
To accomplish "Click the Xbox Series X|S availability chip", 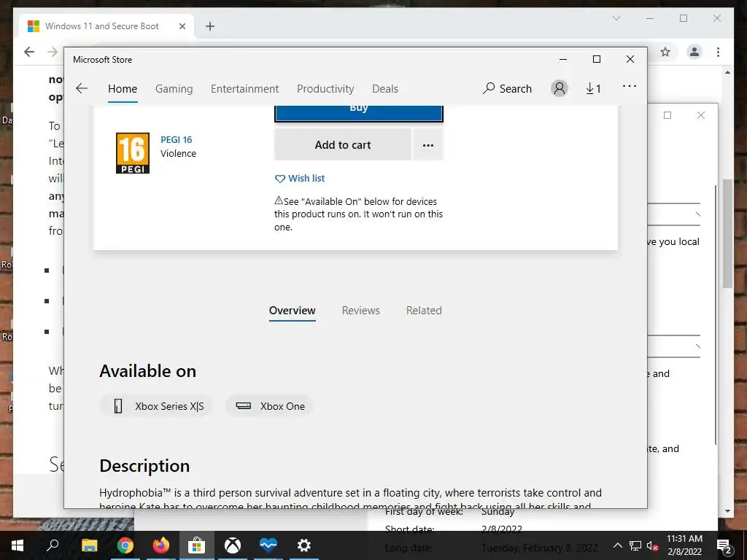I will (x=156, y=406).
